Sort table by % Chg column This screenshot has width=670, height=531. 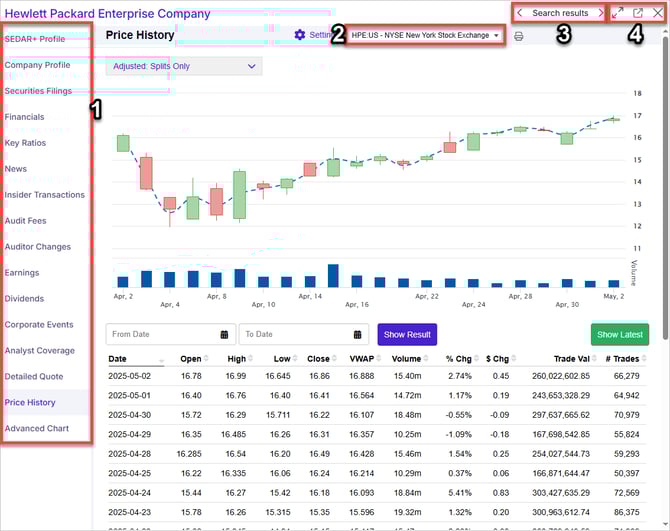[x=462, y=359]
